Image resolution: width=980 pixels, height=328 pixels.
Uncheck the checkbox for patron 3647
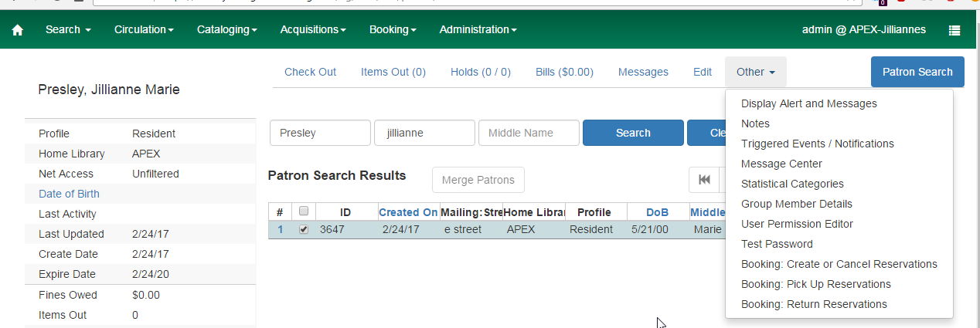tap(304, 228)
